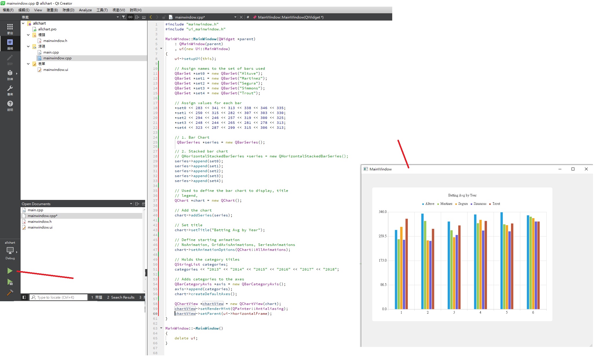Start debugging with the run-debug icon
The height and width of the screenshot is (364, 606).
(x=10, y=282)
